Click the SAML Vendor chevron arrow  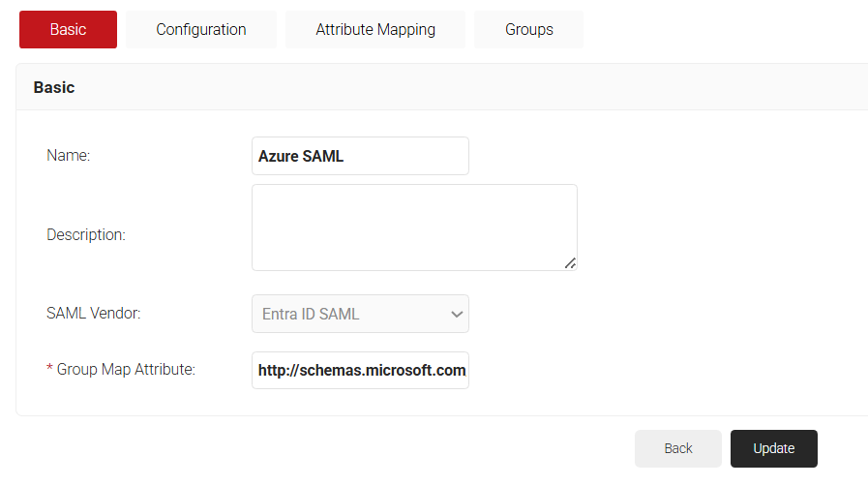pos(457,314)
